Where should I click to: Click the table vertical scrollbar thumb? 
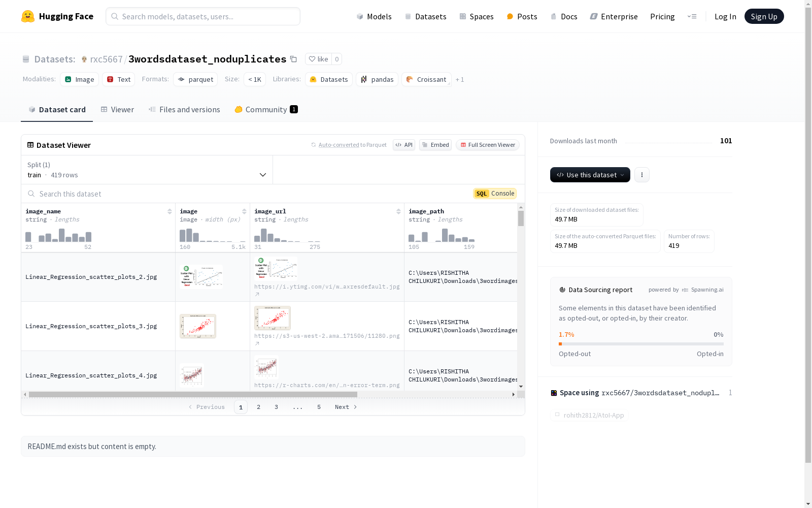521,218
